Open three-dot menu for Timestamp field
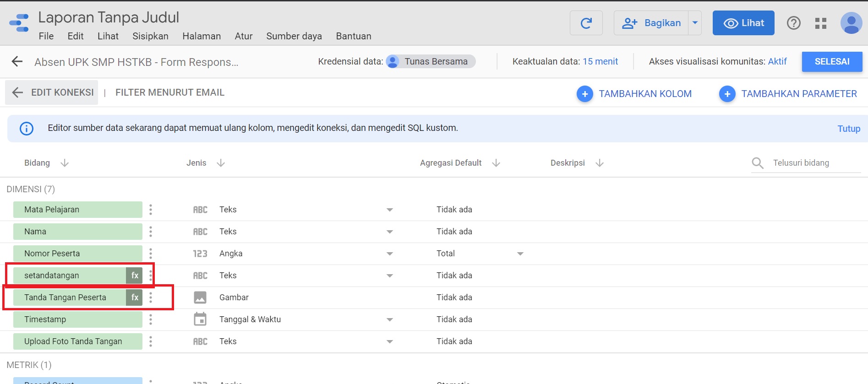 (151, 319)
